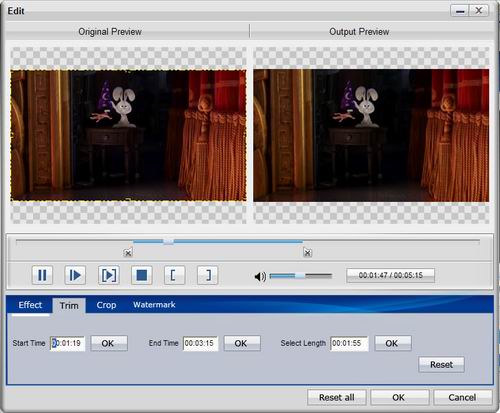Select the trim start marker on timeline
The image size is (500, 413).
[128, 253]
